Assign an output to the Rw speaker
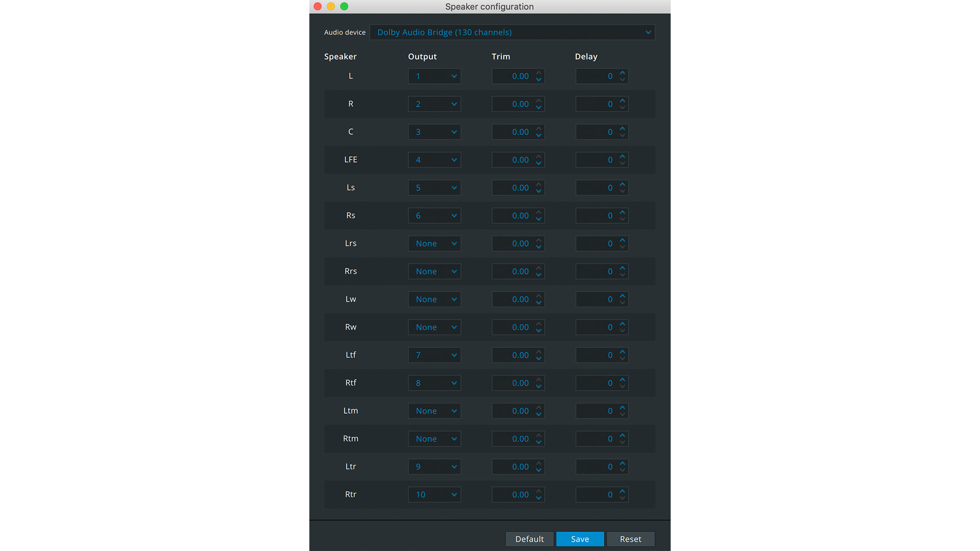Viewport: 980px width, 551px height. [x=434, y=327]
